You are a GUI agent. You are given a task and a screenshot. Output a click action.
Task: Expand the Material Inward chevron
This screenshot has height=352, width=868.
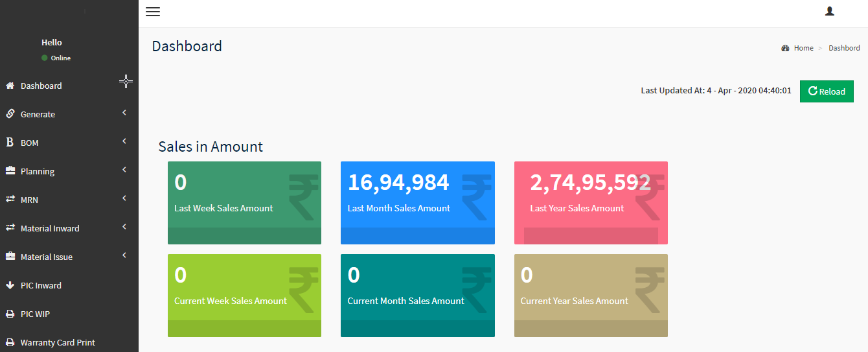[124, 228]
